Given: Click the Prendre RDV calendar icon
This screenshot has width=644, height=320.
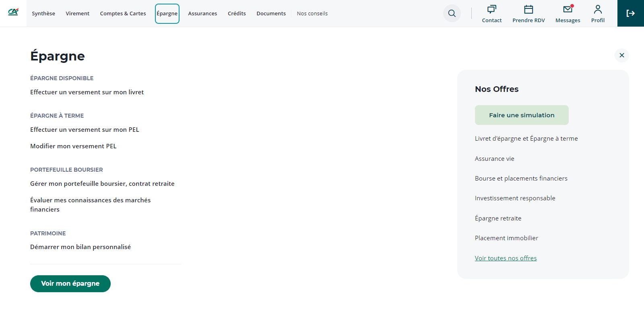Looking at the screenshot, I should click(528, 10).
